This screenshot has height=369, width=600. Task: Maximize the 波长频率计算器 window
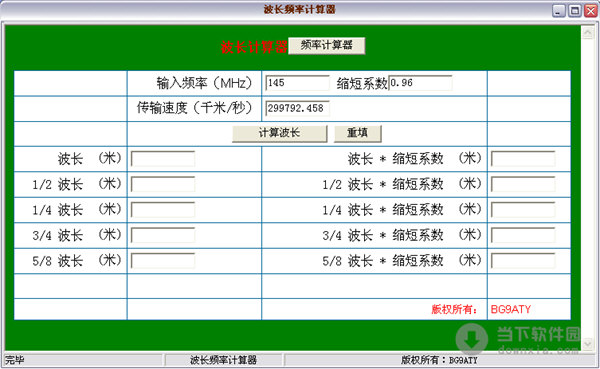point(575,11)
